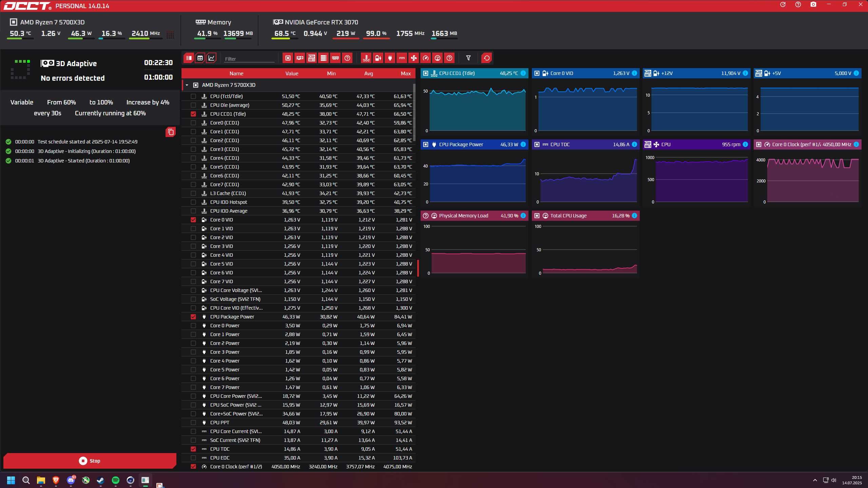Screen dimensions: 868x488
Task: Uncheck the Core 0 VID checkbox
Action: 193,220
